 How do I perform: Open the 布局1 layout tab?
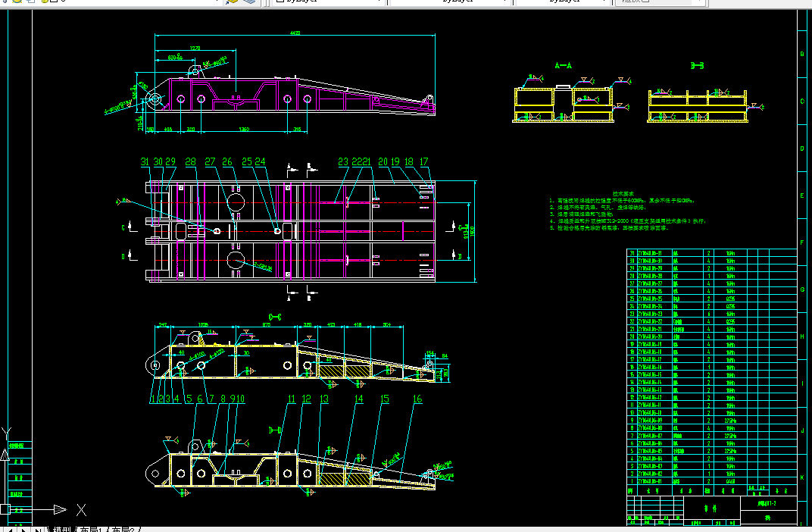(x=91, y=529)
